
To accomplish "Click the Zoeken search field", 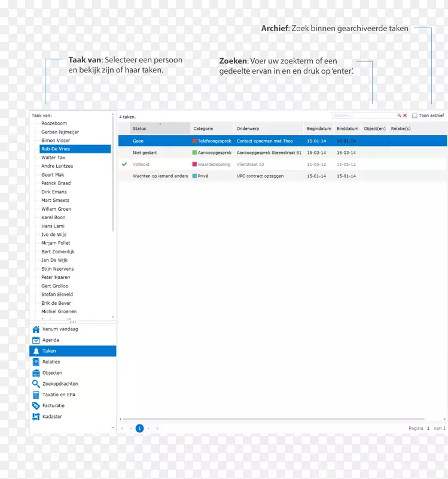I will click(x=364, y=116).
